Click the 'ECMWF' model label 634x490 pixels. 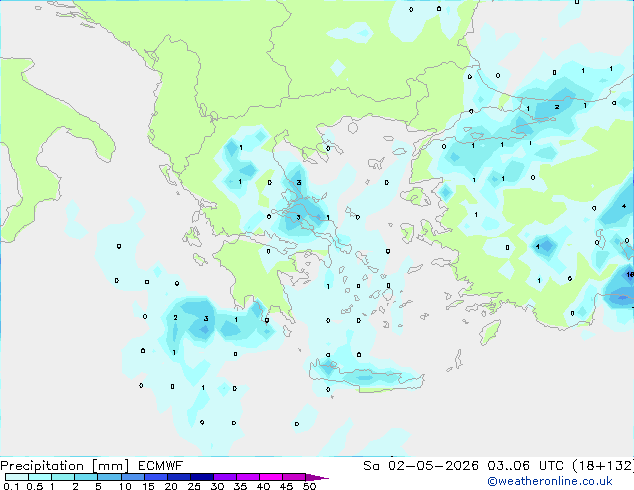(161, 466)
